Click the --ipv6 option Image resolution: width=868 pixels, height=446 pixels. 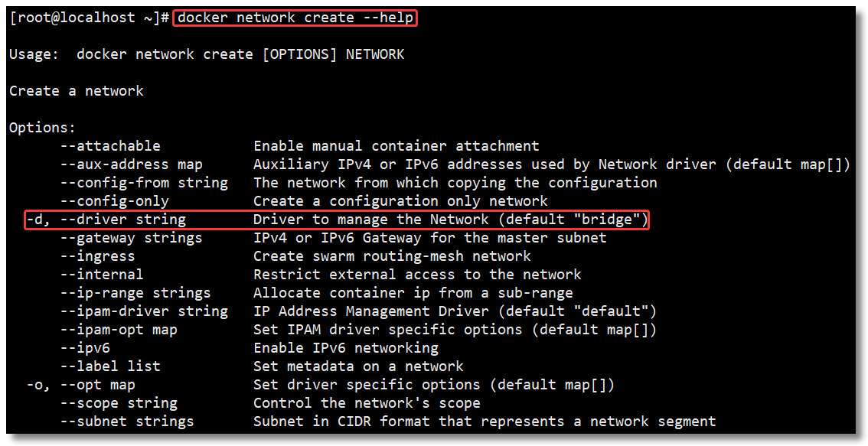tap(85, 348)
